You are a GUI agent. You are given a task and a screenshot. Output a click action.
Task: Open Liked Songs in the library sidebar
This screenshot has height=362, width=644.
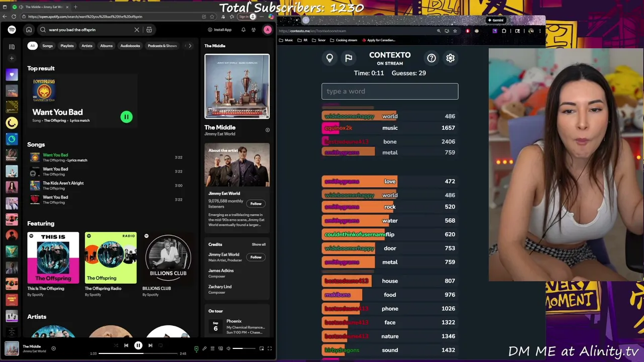[x=12, y=75]
